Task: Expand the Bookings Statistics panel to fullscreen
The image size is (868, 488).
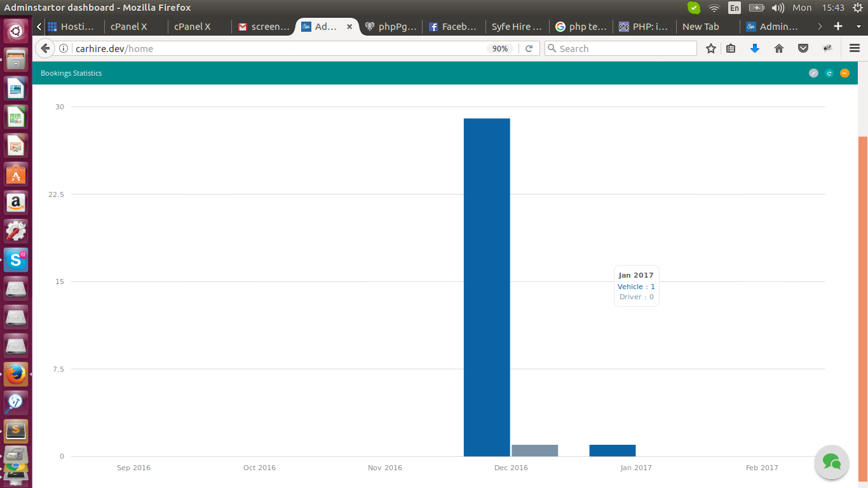Action: tap(813, 73)
